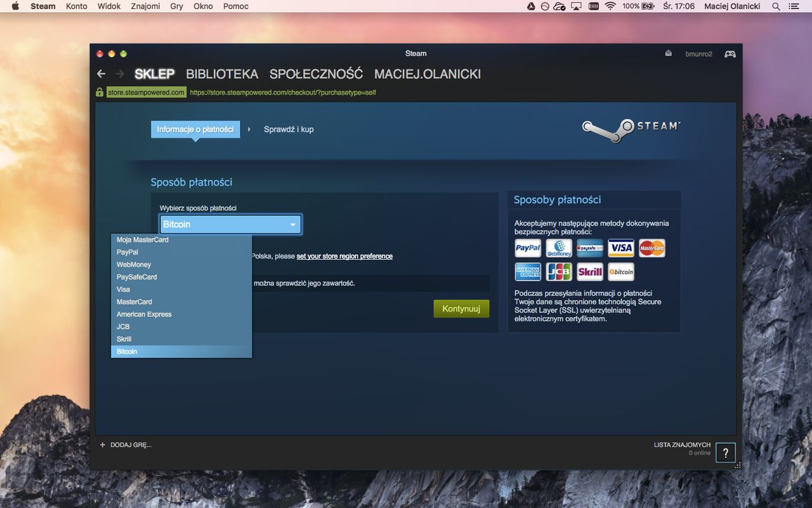Click the PayPal payment logo

528,248
